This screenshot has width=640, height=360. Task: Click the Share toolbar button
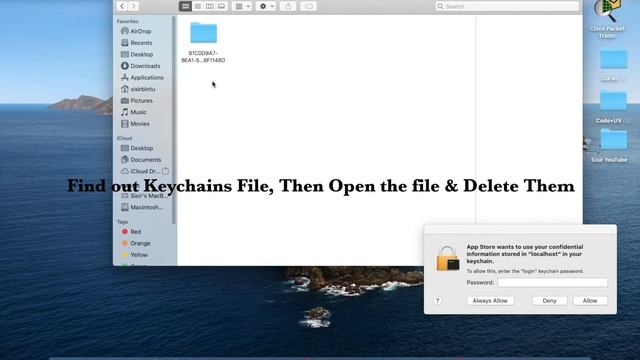point(288,6)
